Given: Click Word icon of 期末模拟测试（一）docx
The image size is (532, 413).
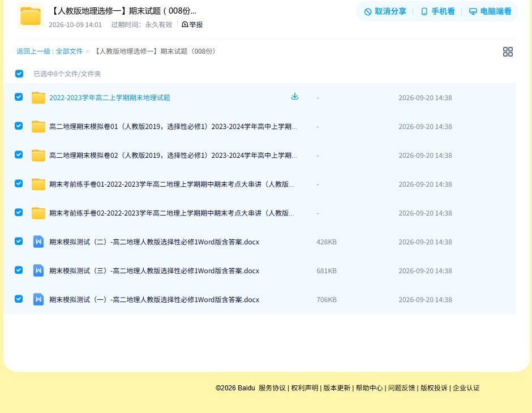Looking at the screenshot, I should [x=38, y=299].
